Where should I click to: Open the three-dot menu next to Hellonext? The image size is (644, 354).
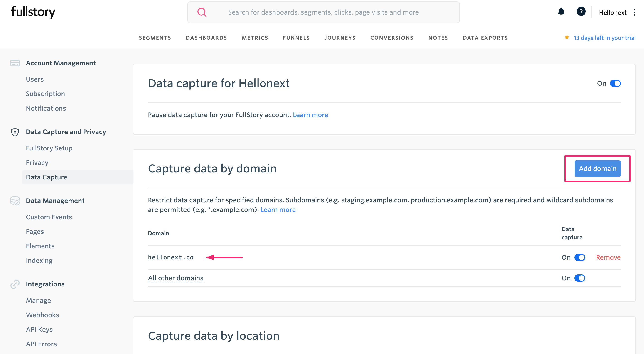click(x=634, y=12)
